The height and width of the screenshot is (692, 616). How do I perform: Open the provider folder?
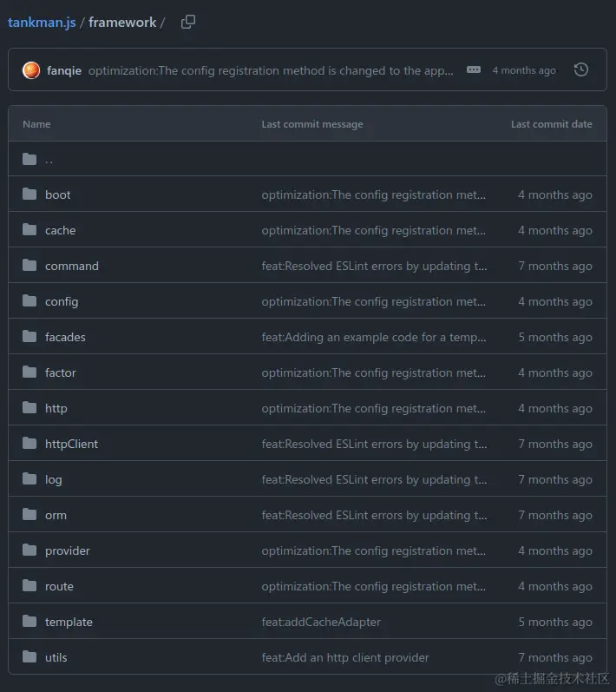click(x=68, y=550)
